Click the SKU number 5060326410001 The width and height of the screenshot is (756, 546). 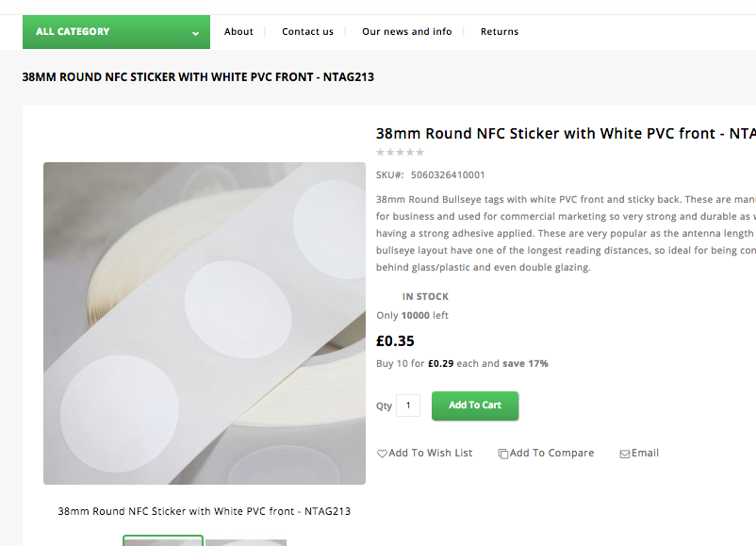tap(448, 175)
